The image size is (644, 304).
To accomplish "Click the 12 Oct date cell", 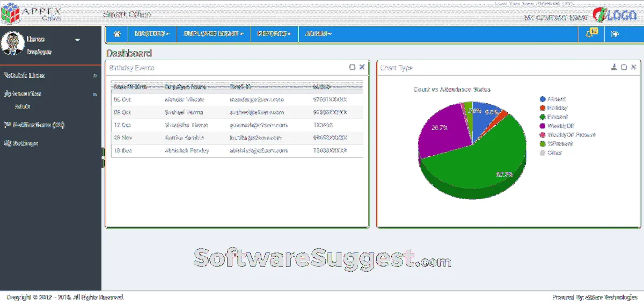I will click(x=122, y=125).
